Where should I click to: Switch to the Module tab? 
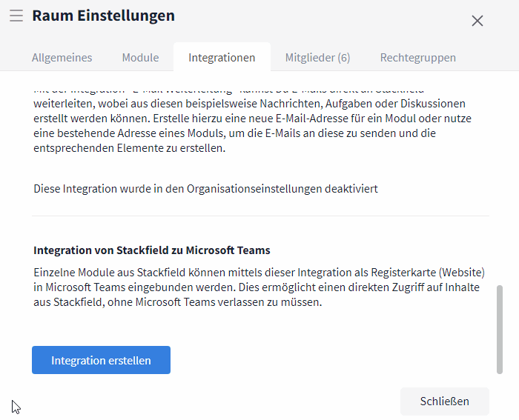pyautogui.click(x=140, y=58)
